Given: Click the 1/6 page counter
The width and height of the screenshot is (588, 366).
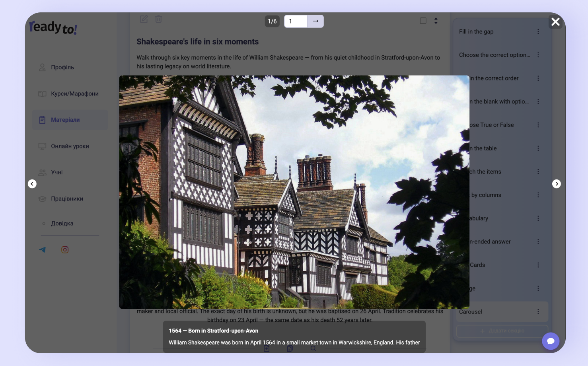Looking at the screenshot, I should 272,21.
